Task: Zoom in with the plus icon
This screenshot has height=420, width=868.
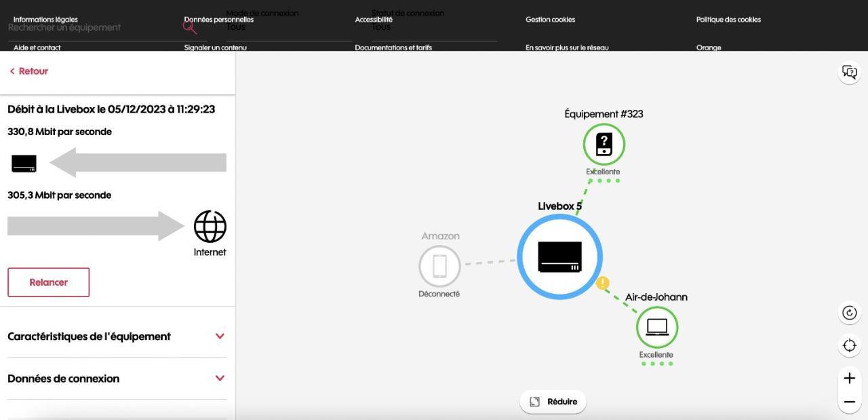Action: (849, 379)
